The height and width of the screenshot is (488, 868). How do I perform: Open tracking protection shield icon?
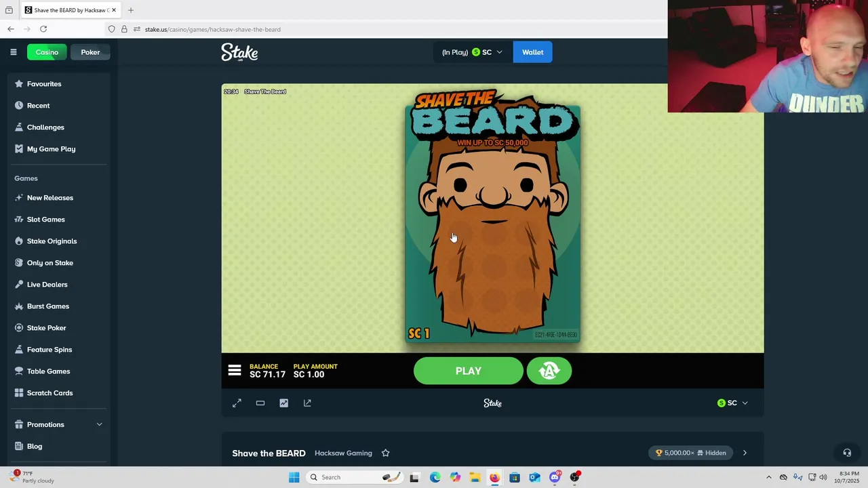tap(111, 29)
